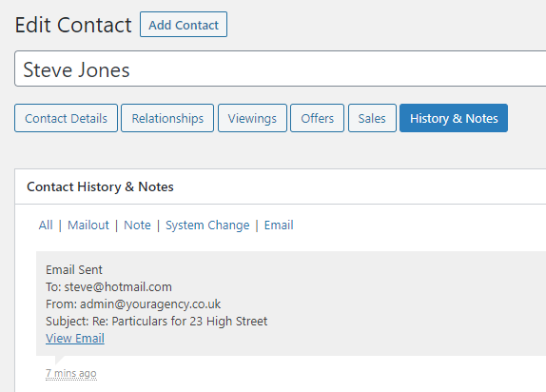The height and width of the screenshot is (392, 546).
Task: Filter history by System Change
Action: click(207, 225)
